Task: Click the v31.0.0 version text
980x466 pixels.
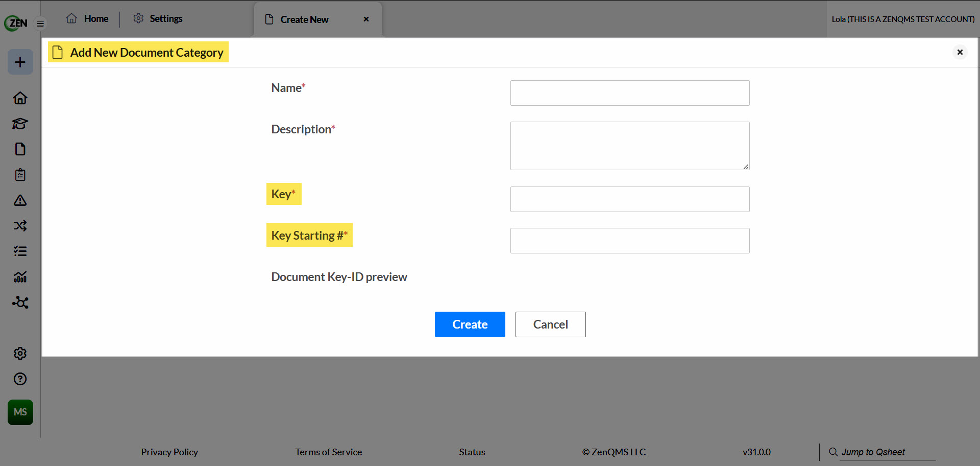Action: point(756,452)
